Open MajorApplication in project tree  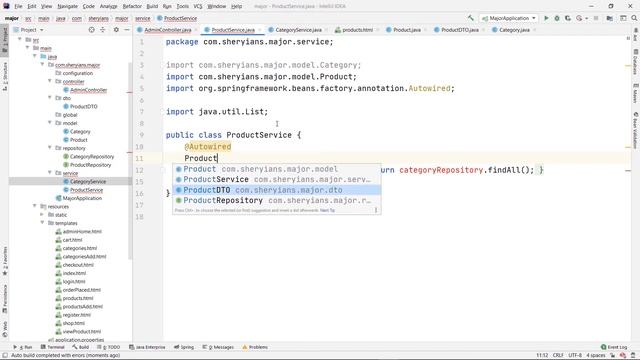[x=82, y=198]
